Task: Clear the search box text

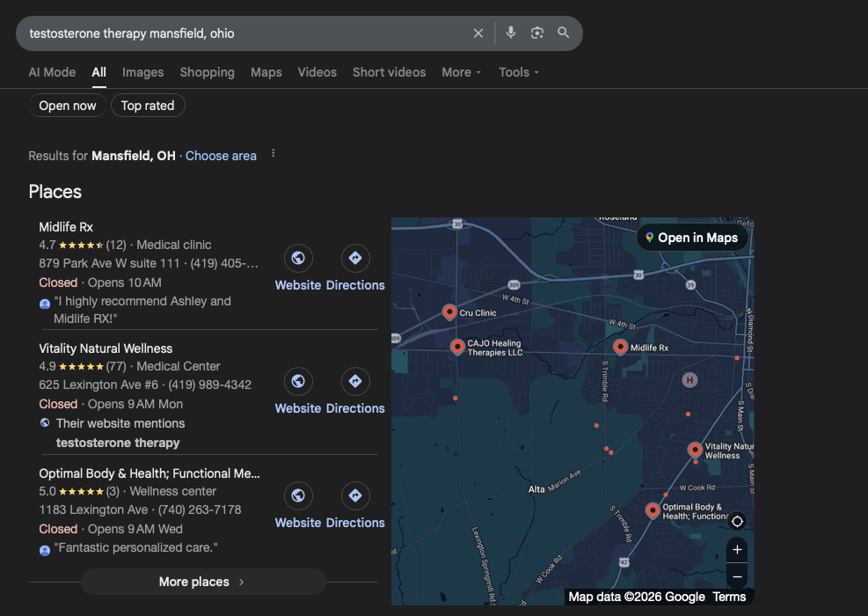Action: click(x=478, y=33)
